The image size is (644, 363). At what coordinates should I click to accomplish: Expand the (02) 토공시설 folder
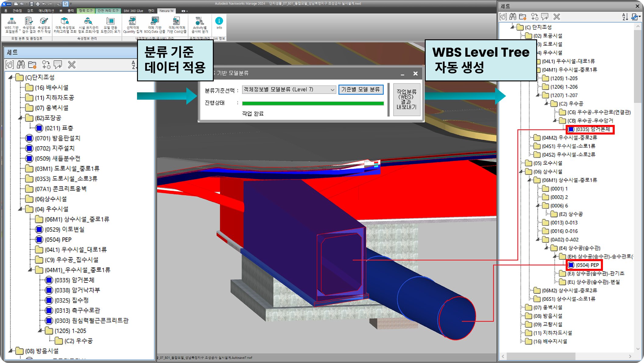tap(521, 36)
